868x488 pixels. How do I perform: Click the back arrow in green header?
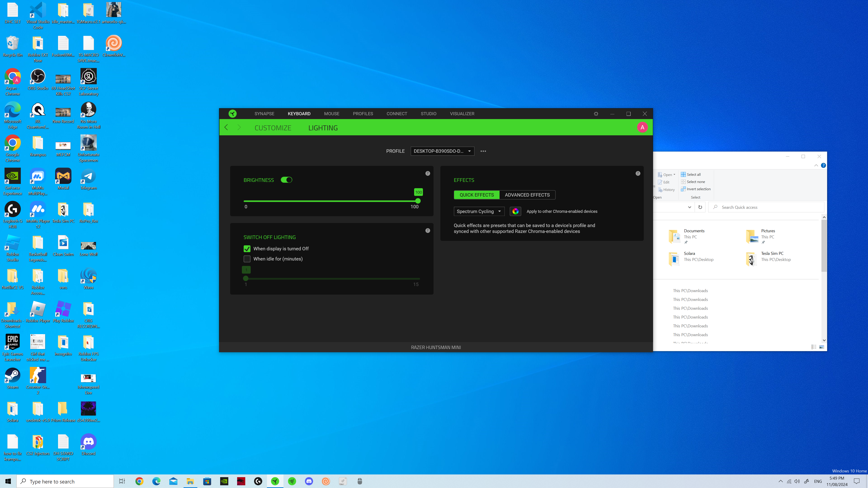(x=226, y=127)
